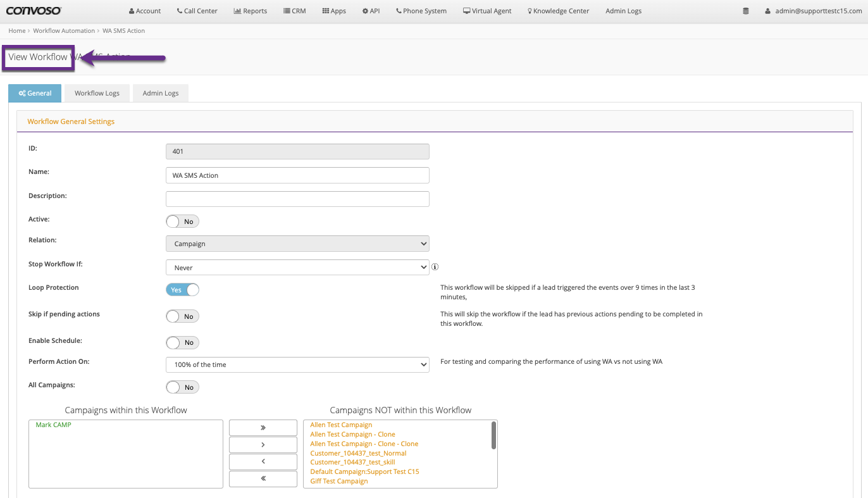
Task: Open the Knowledge Center menu
Action: tap(558, 11)
